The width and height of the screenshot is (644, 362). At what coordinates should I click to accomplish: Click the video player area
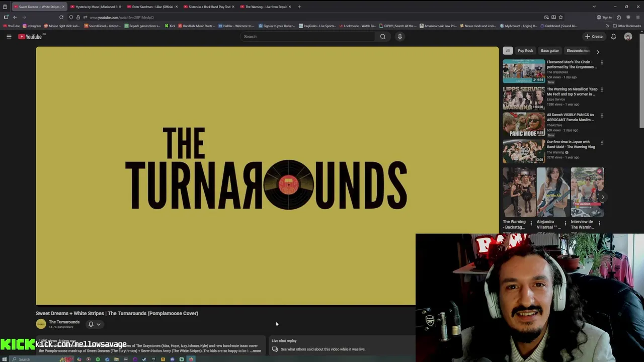point(267,176)
